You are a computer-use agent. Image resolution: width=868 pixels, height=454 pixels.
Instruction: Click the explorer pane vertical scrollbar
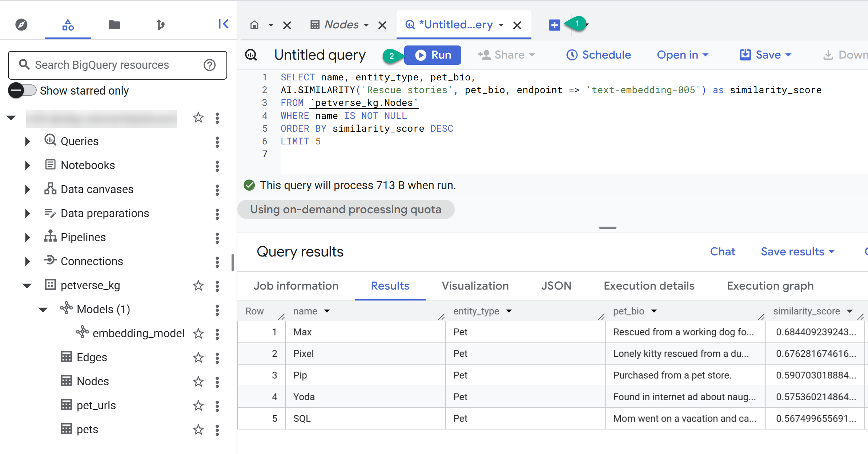click(232, 263)
